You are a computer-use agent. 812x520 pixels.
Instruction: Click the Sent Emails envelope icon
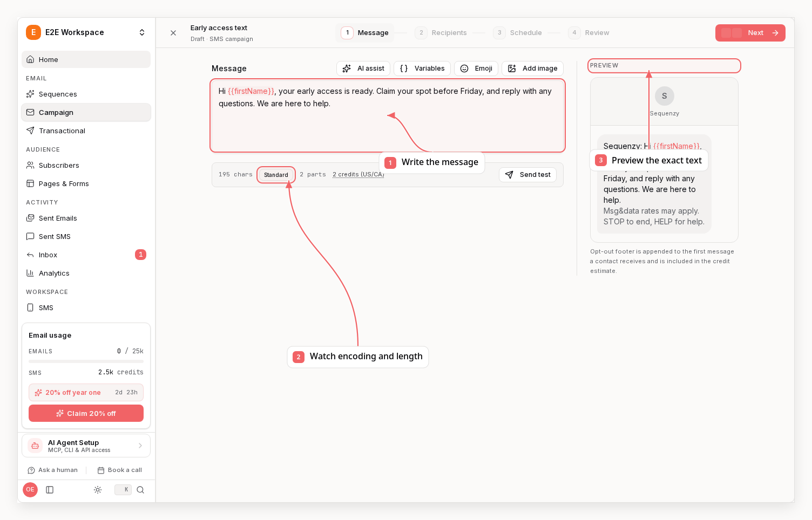click(x=30, y=218)
